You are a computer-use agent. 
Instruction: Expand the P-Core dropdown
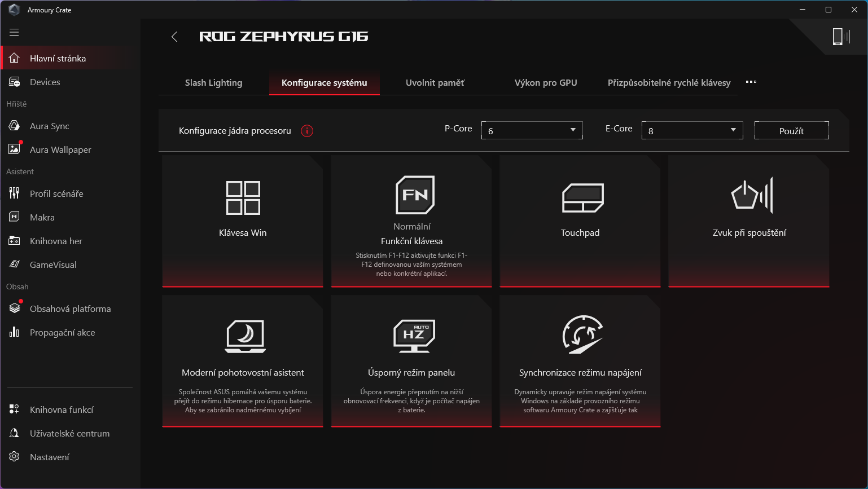coord(532,130)
